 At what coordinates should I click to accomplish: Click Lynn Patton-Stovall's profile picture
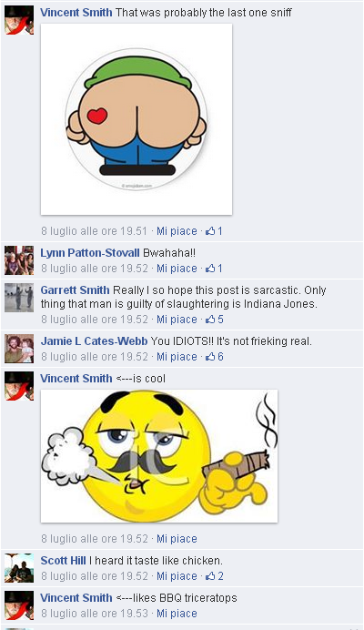(19, 260)
